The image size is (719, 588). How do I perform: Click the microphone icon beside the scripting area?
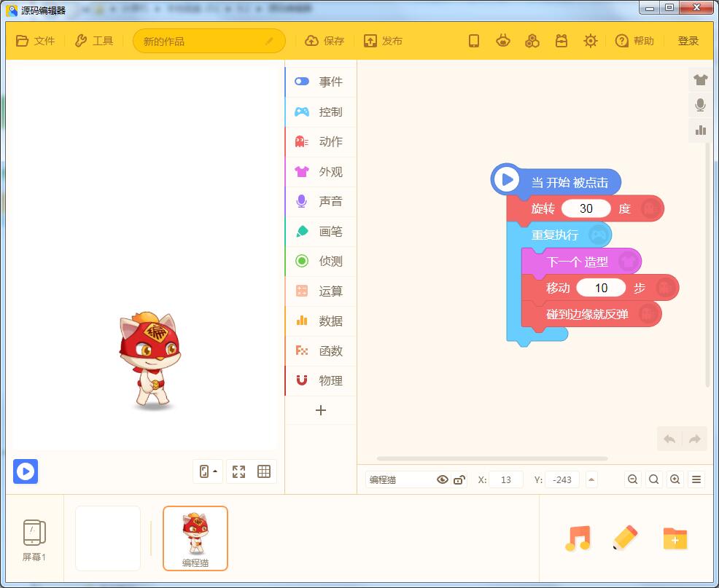pos(700,105)
